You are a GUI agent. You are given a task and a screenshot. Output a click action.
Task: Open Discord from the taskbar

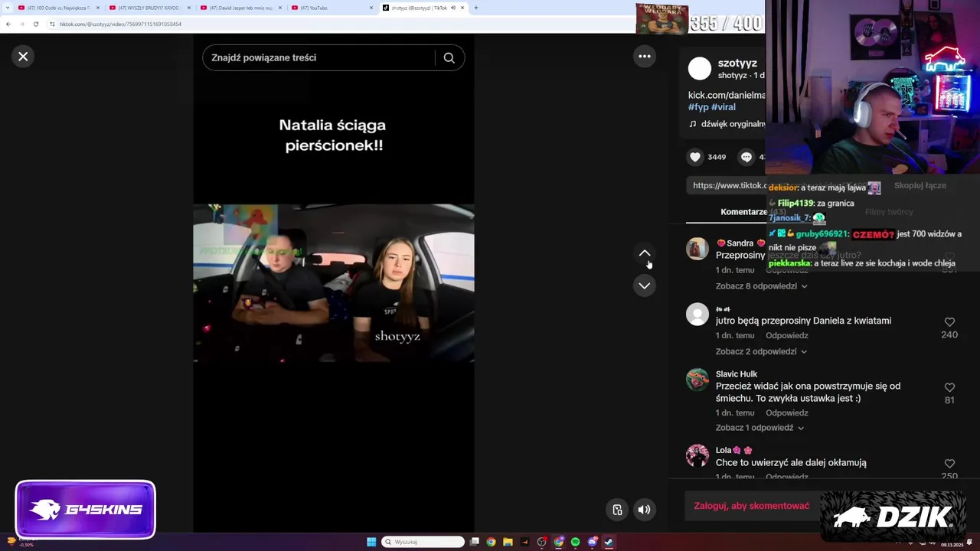[x=592, y=542]
